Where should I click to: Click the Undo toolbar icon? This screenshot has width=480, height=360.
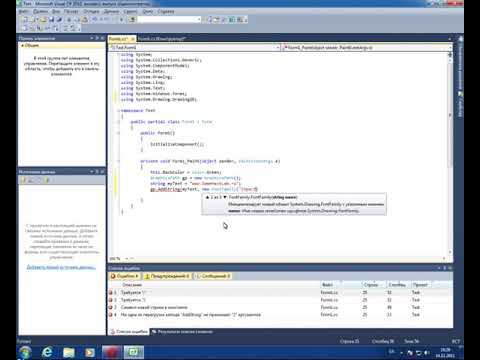click(x=95, y=20)
